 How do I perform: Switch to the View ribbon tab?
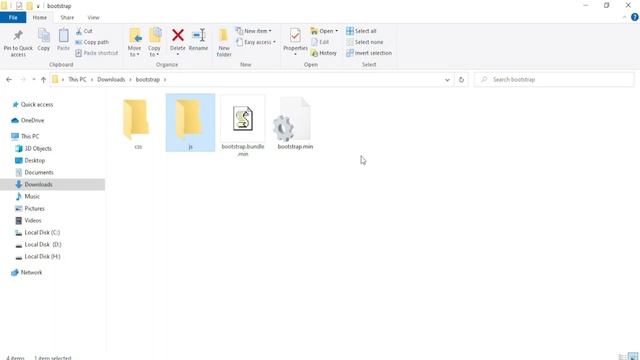93,18
